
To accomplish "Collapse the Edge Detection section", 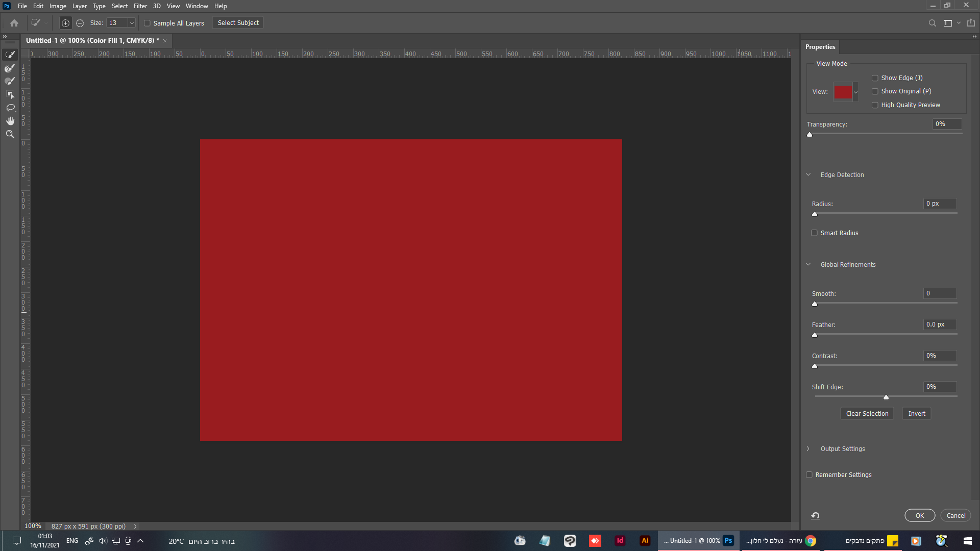I will (808, 175).
